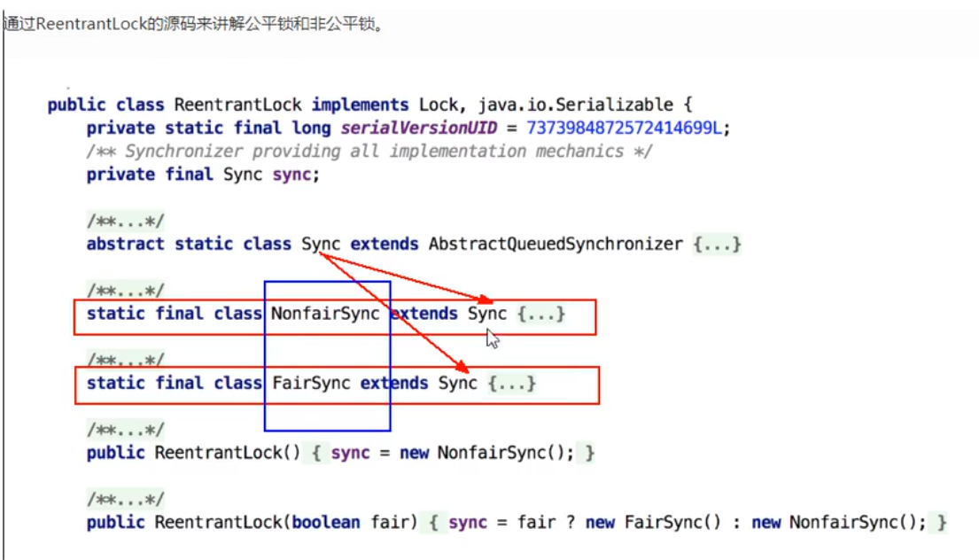Screen dimensions: 979x560
Task: Expand the folded Sync class body
Action: pyautogui.click(x=717, y=244)
